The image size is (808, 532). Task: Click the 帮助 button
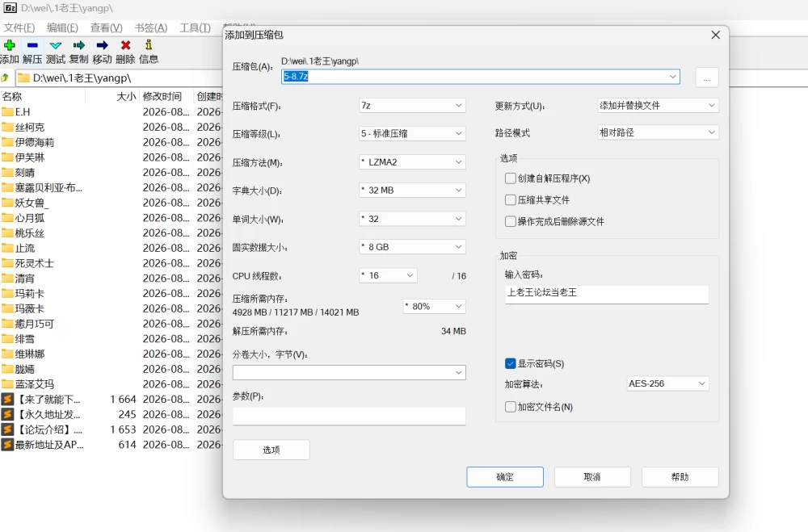tap(680, 477)
